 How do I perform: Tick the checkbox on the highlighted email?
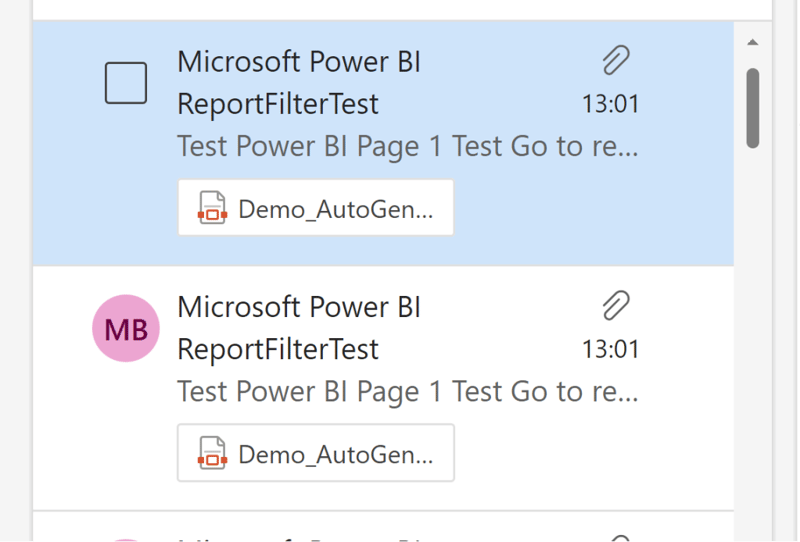coord(126,83)
